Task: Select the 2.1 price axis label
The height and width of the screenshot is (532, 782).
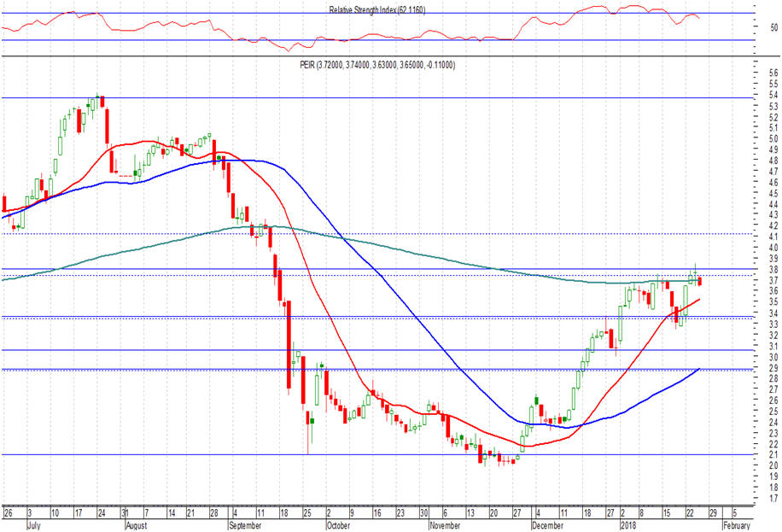Action: point(773,454)
